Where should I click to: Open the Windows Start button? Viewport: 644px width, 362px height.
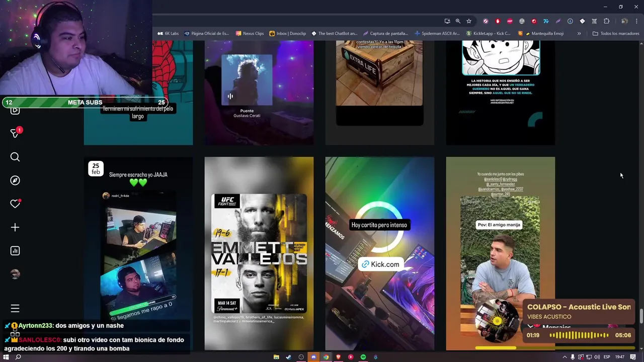[x=6, y=357]
